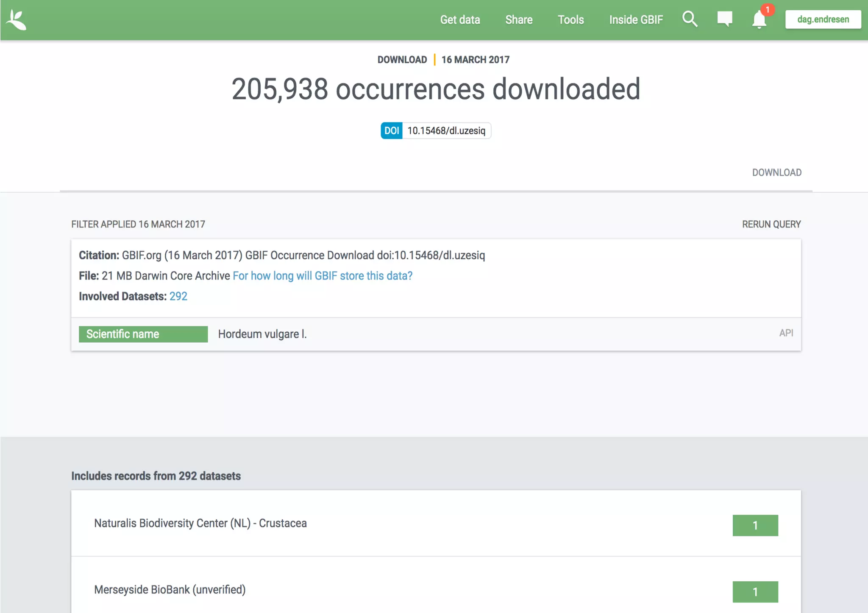Open the feedback speech bubble icon
This screenshot has height=613, width=868.
pyautogui.click(x=724, y=19)
